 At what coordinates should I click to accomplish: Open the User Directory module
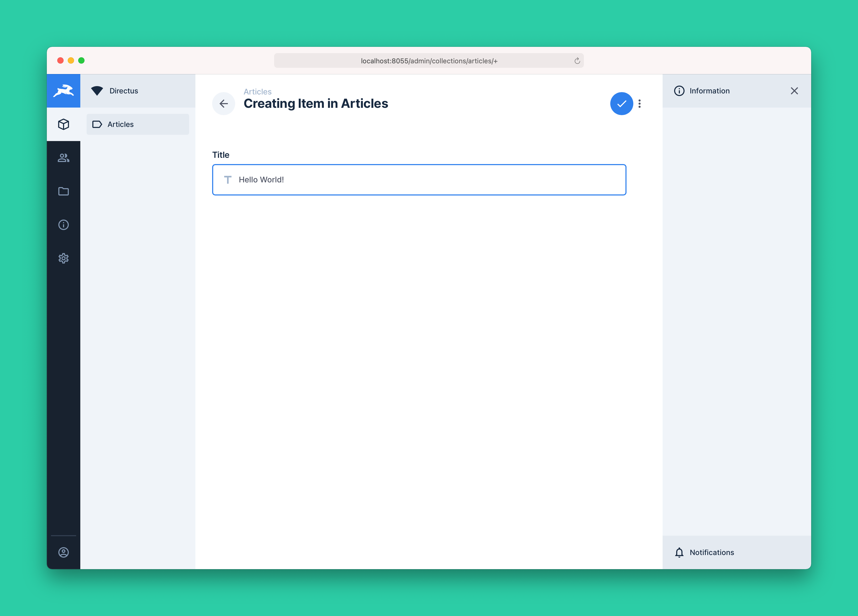[63, 158]
